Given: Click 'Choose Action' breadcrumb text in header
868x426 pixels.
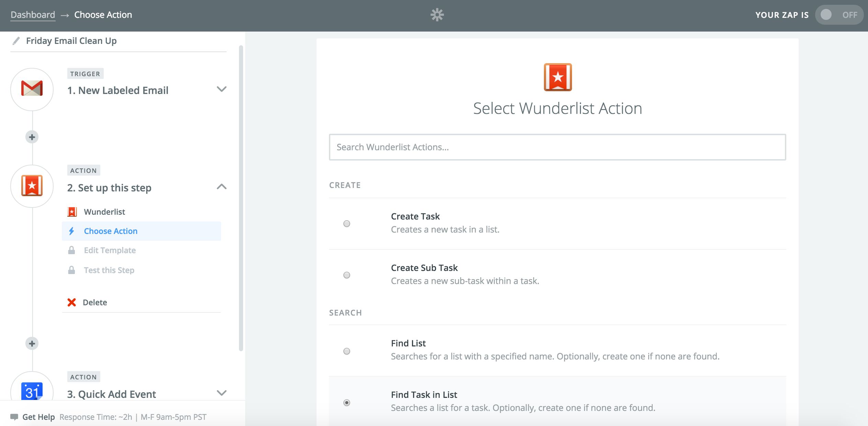Looking at the screenshot, I should pyautogui.click(x=103, y=15).
